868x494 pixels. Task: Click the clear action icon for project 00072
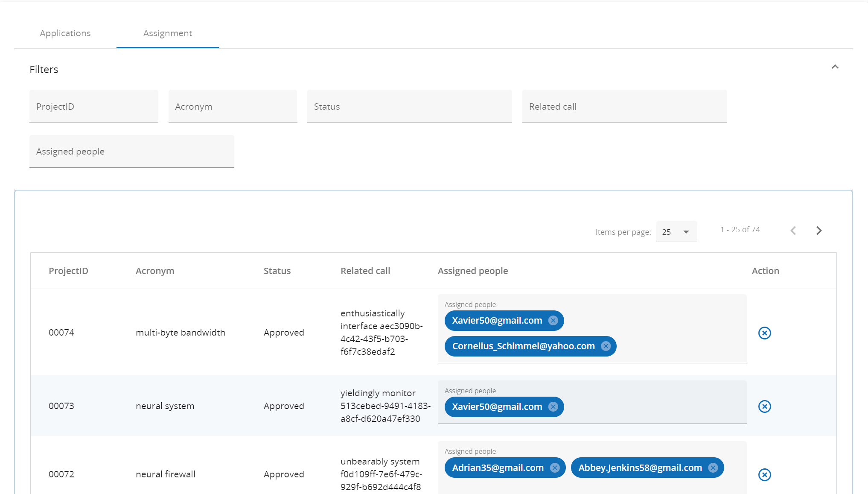point(764,475)
